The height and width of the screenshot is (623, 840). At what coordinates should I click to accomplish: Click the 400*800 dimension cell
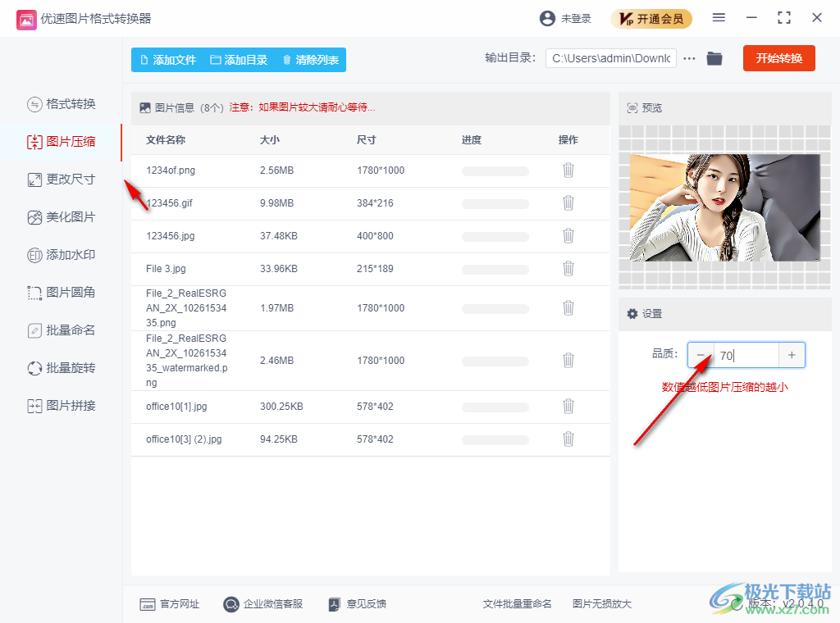(375, 236)
